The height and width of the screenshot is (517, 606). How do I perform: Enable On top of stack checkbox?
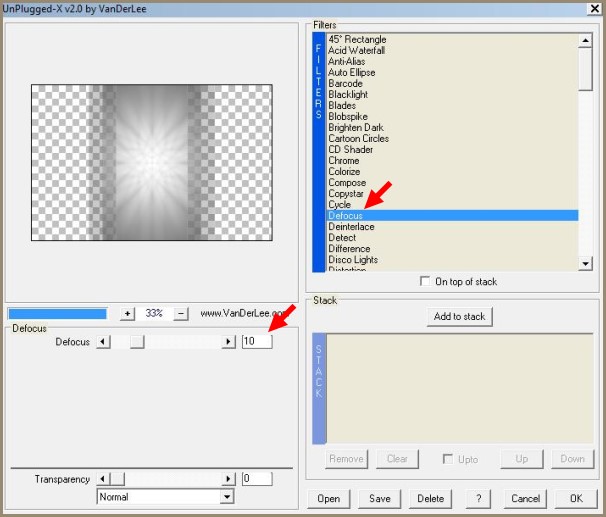pyautogui.click(x=426, y=282)
